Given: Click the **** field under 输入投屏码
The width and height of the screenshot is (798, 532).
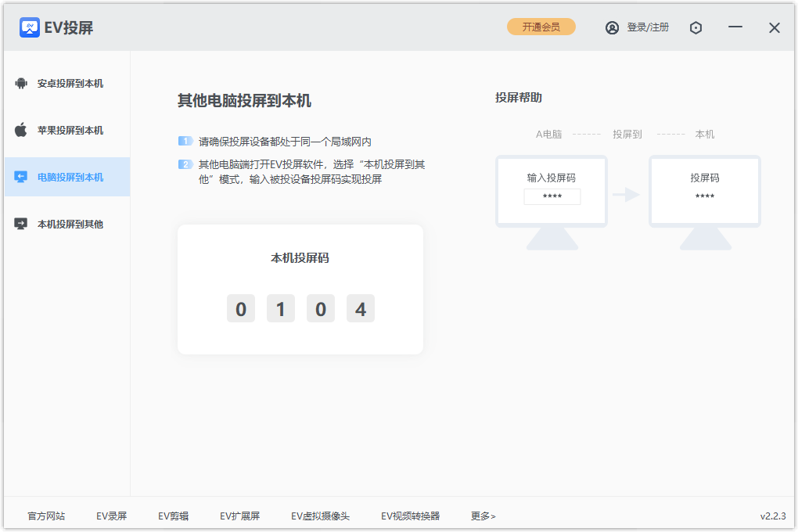Looking at the screenshot, I should [x=552, y=196].
